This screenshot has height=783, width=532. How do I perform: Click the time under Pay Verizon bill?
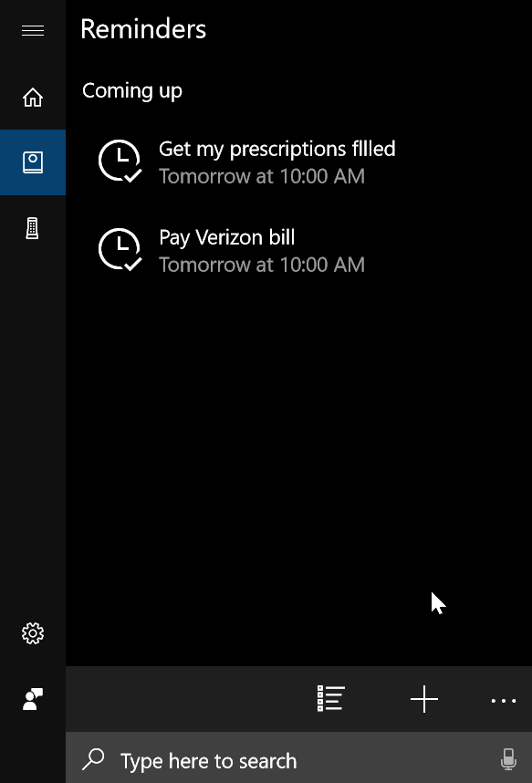[x=262, y=265]
